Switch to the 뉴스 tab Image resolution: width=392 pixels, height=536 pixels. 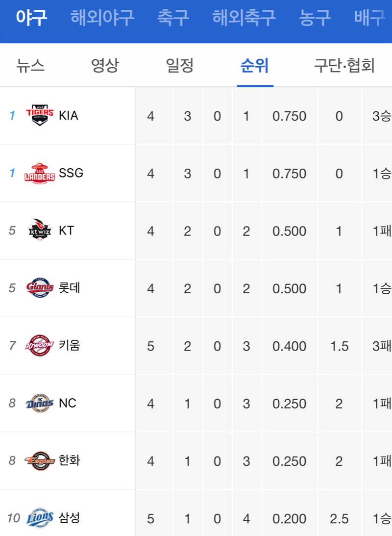click(x=30, y=65)
